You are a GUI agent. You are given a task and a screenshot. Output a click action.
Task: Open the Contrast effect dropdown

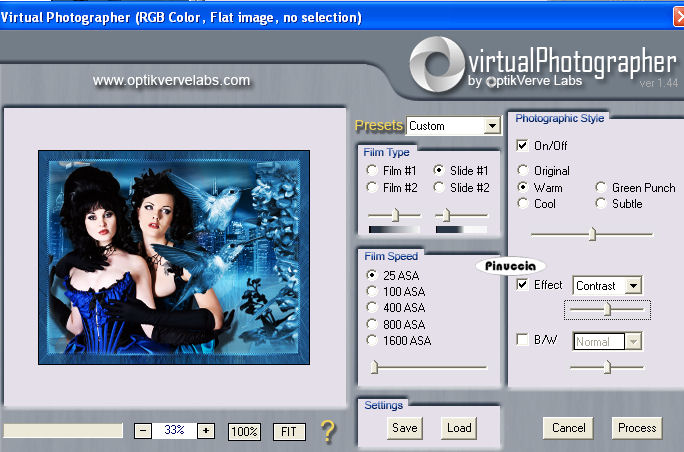[633, 286]
